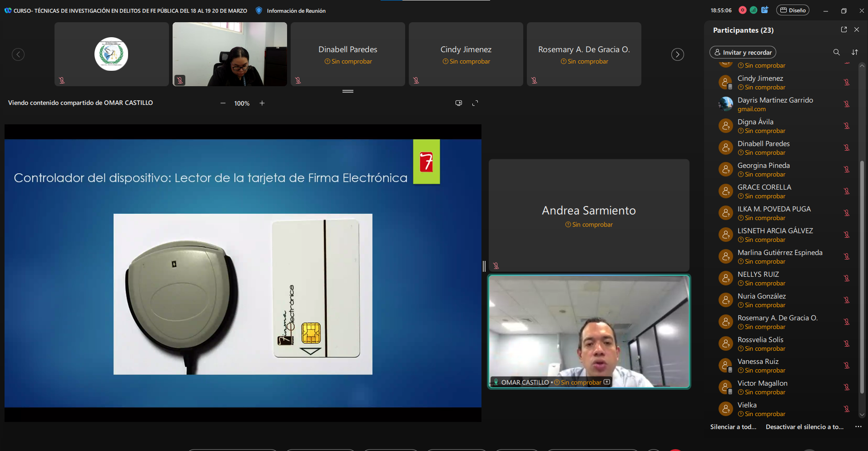Open Información de Reunión
This screenshot has height=451, width=868.
click(x=296, y=10)
